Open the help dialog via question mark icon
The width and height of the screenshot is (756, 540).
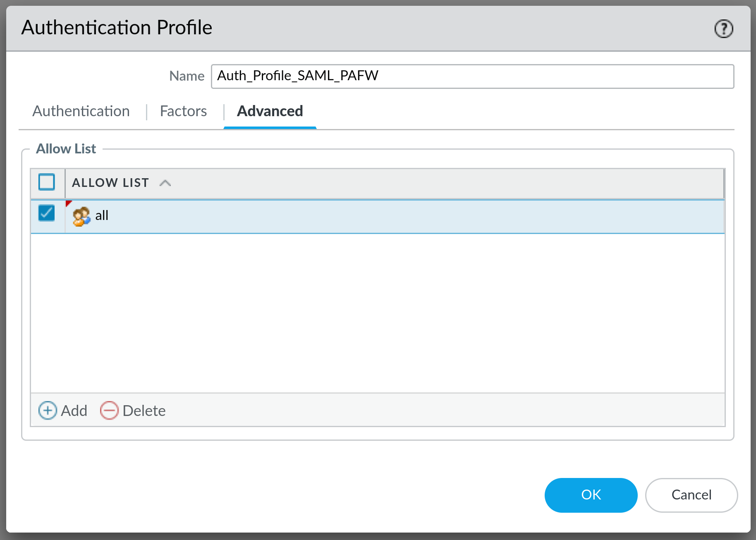(x=724, y=28)
